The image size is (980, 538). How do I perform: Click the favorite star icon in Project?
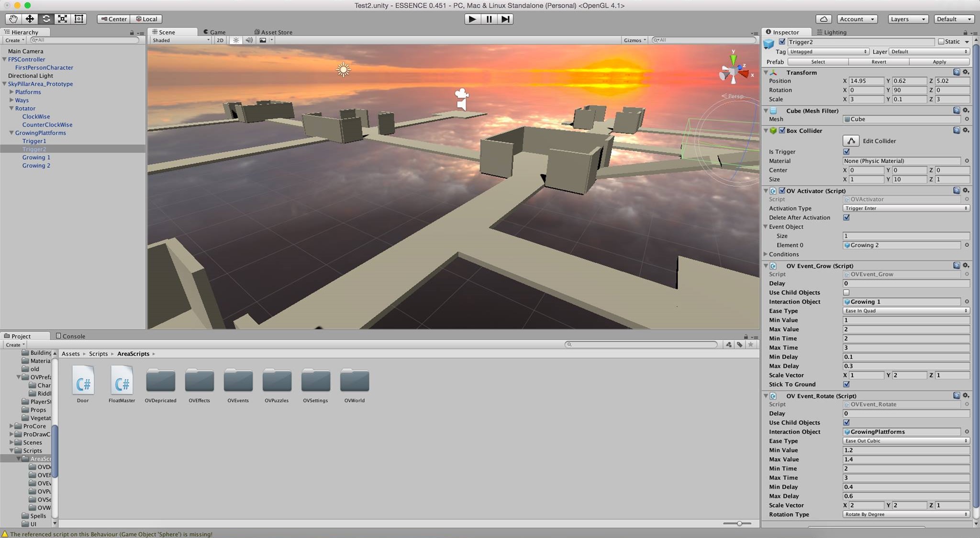click(x=751, y=344)
